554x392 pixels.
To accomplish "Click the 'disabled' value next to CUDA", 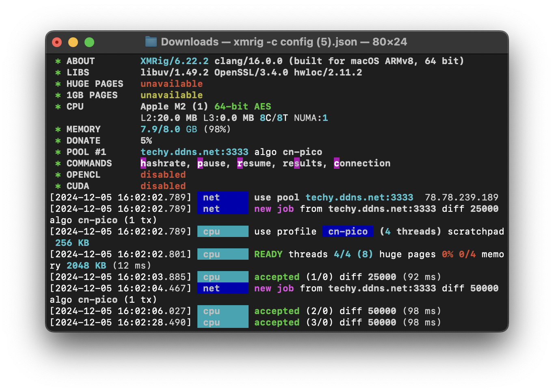I will [x=163, y=186].
